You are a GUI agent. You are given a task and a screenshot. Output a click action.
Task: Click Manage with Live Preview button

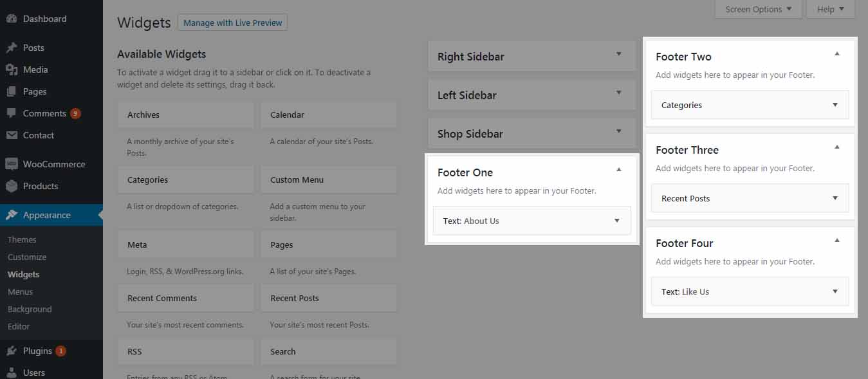233,23
